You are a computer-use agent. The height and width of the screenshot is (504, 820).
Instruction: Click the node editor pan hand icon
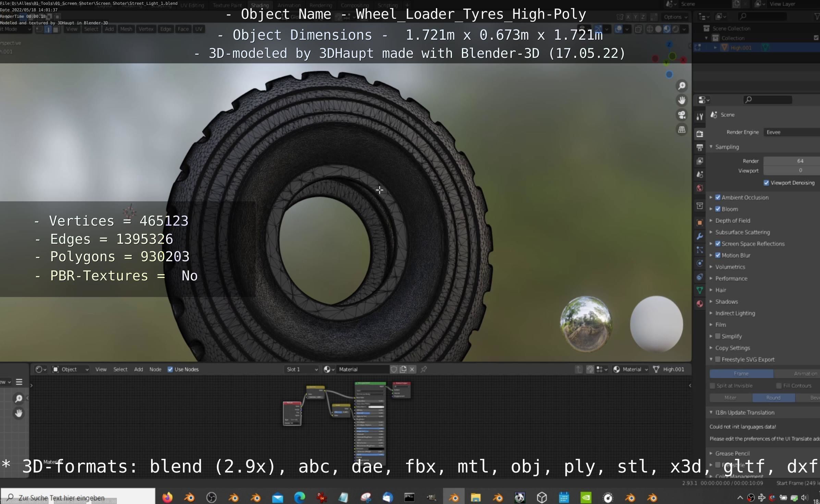tap(19, 413)
